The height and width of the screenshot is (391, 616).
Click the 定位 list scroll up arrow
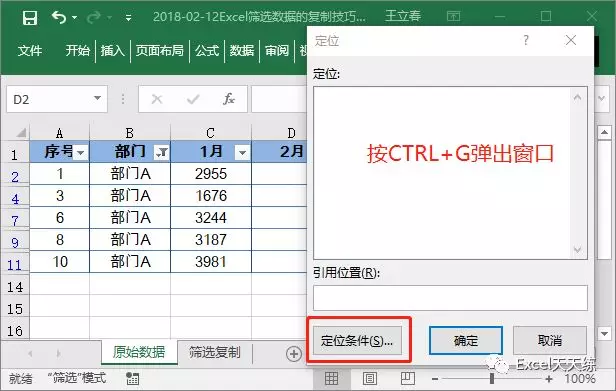pos(578,97)
